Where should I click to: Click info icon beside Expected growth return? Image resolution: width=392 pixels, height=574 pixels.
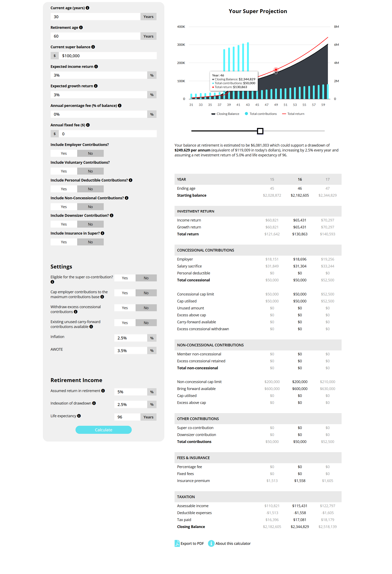[96, 86]
